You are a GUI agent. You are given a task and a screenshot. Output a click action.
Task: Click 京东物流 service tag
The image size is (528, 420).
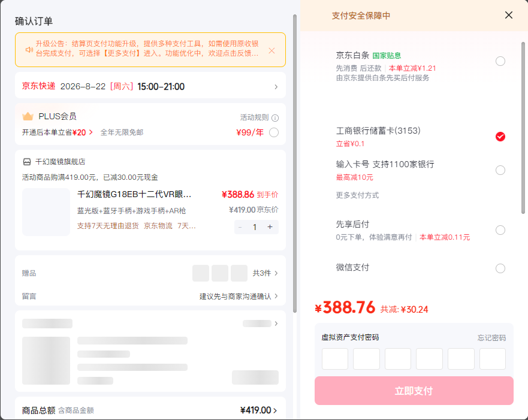(x=158, y=226)
